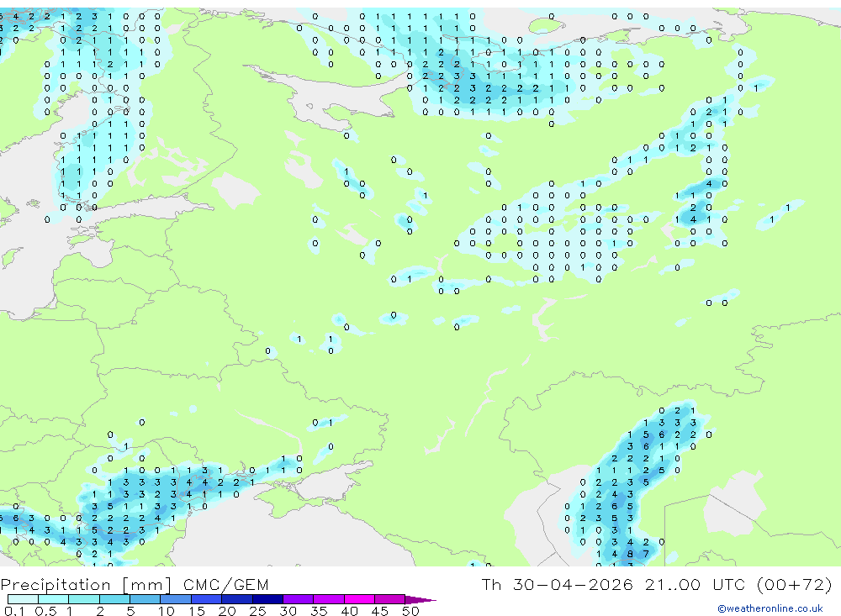Click the 20–25 mm dark blue legend swatch

coord(237,599)
